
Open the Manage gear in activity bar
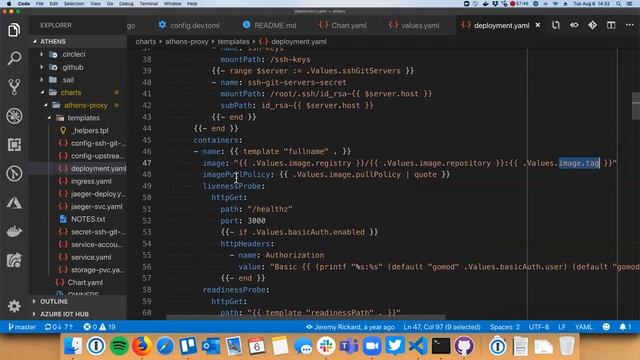click(14, 306)
